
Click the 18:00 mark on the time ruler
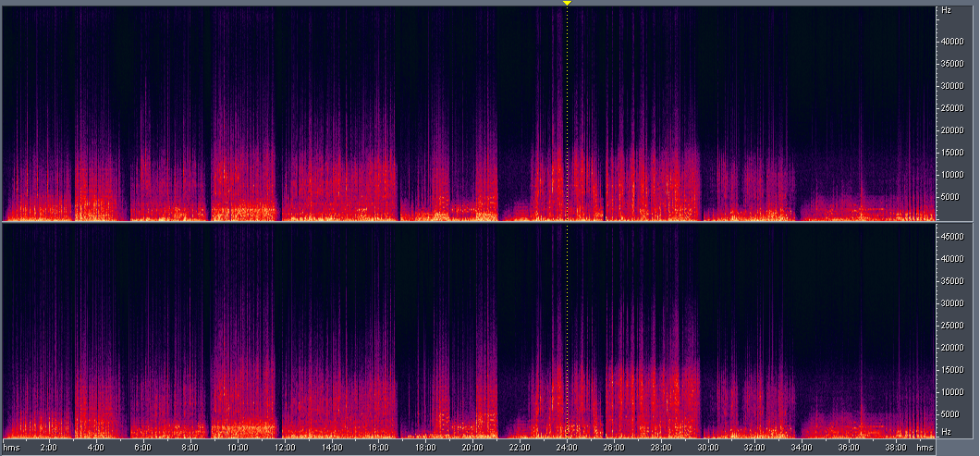(425, 448)
